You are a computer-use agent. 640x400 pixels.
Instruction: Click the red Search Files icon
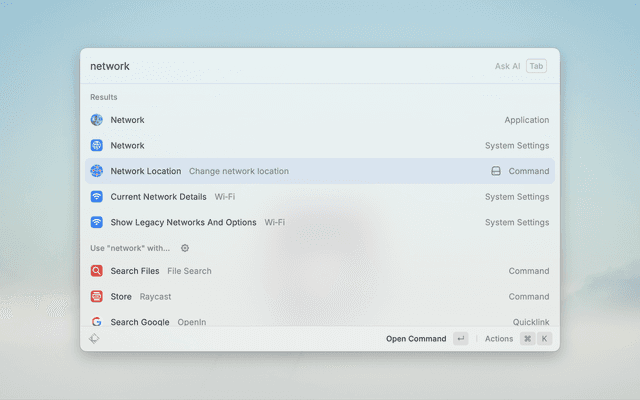[97, 271]
